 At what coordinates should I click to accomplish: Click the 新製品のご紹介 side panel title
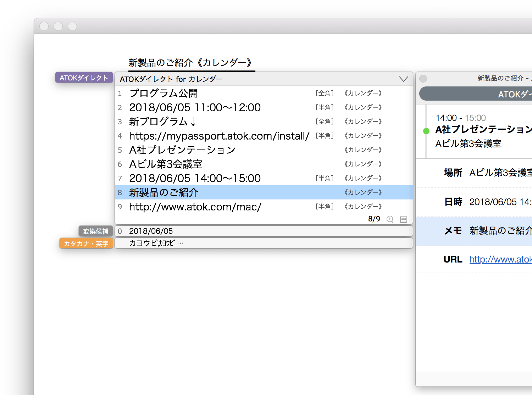tap(500, 78)
